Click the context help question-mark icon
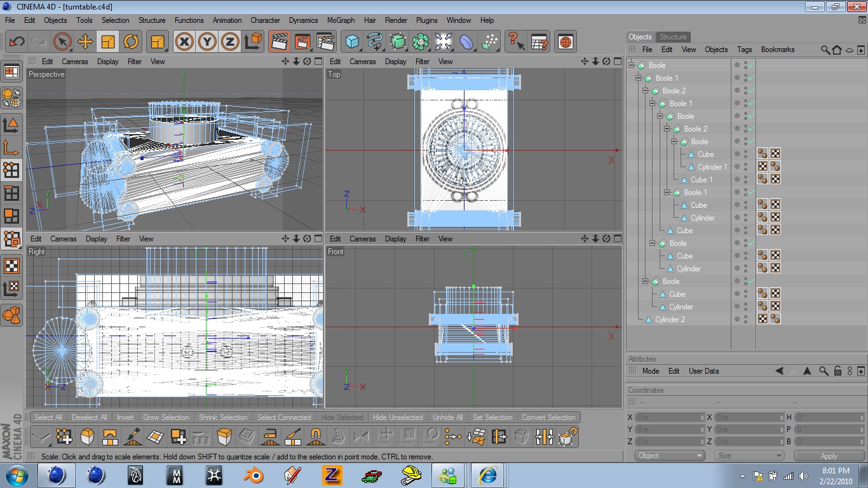Image resolution: width=868 pixels, height=488 pixels. (516, 42)
